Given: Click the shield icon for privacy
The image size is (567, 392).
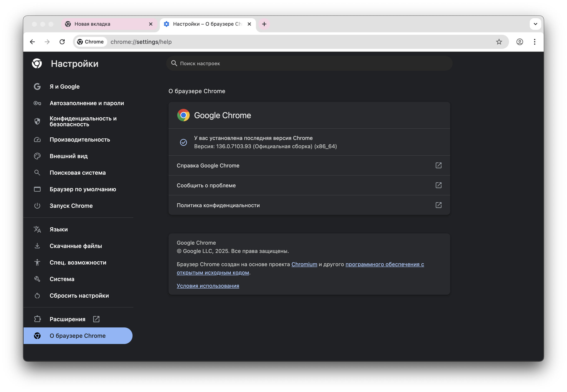Looking at the screenshot, I should tap(37, 121).
